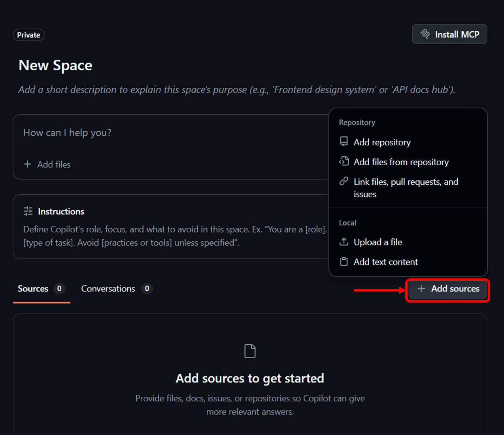The image size is (504, 435).
Task: Open the Add sources dropdown button
Action: click(x=448, y=289)
